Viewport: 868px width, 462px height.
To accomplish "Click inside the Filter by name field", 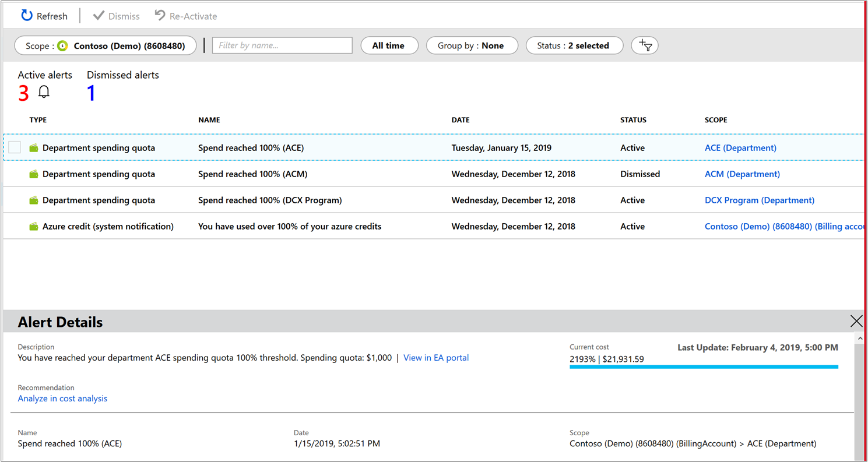I will click(x=282, y=45).
